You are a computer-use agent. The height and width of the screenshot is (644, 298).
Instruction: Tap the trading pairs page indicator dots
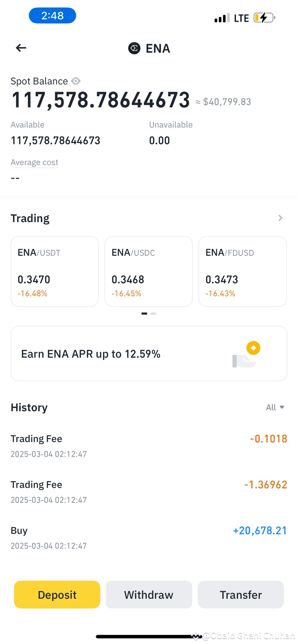(149, 313)
